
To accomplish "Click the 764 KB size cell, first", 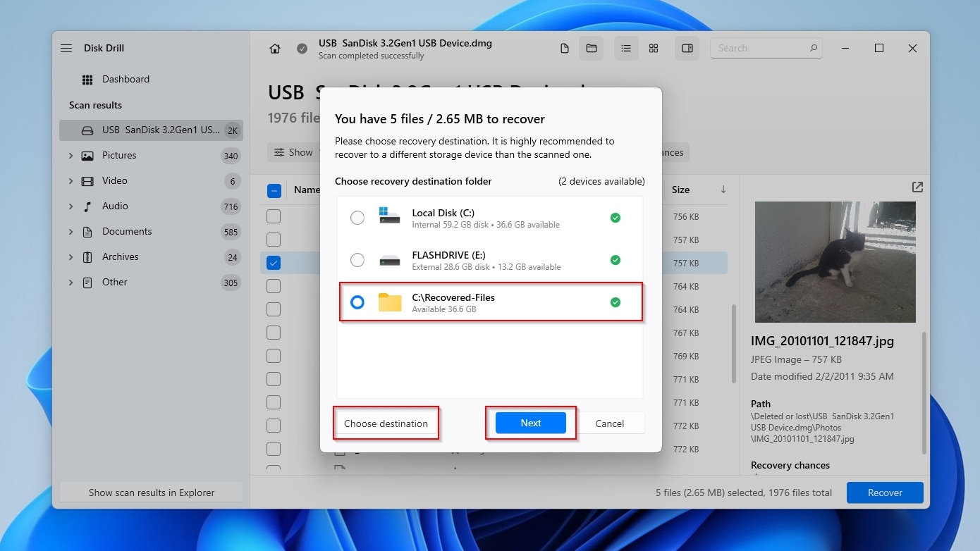I will 685,286.
